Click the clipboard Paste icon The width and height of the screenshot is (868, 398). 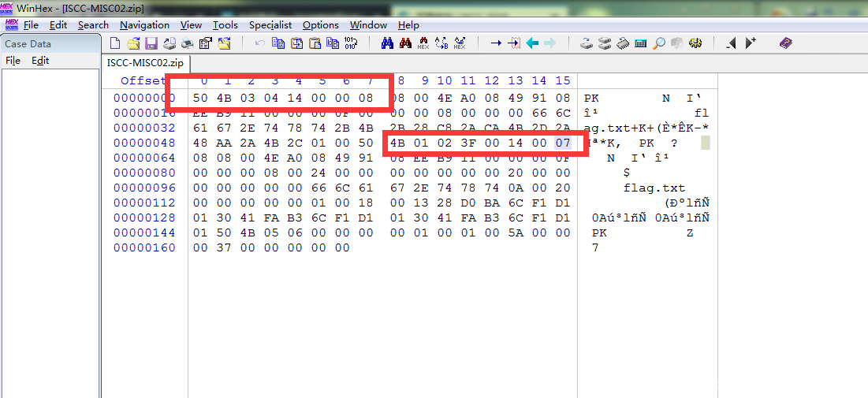click(x=315, y=43)
